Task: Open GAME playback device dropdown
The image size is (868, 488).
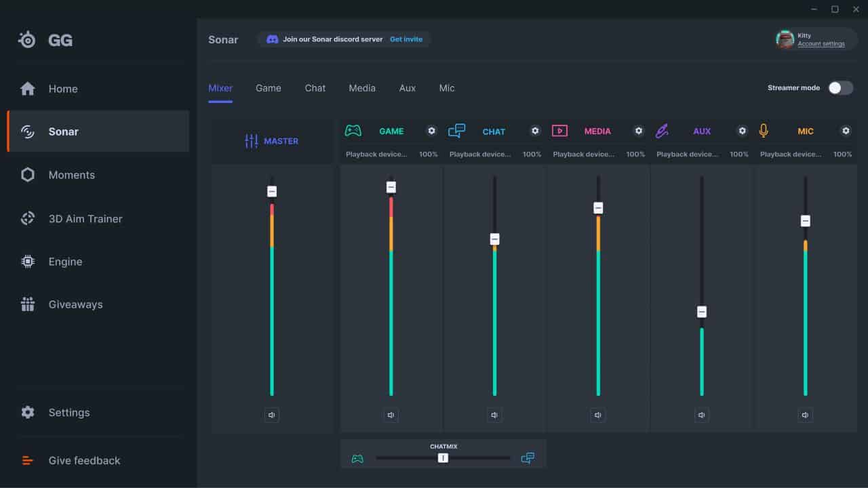Action: pos(376,155)
